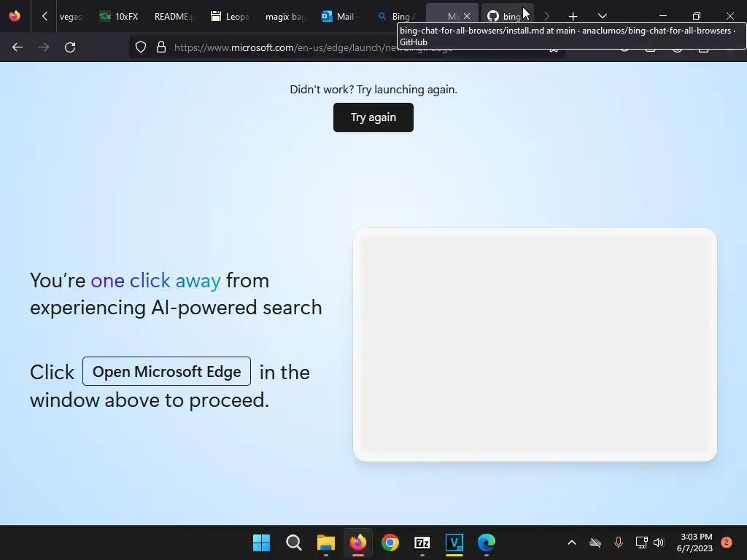The width and height of the screenshot is (747, 560).
Task: Restore down the Firefox window
Action: (697, 16)
